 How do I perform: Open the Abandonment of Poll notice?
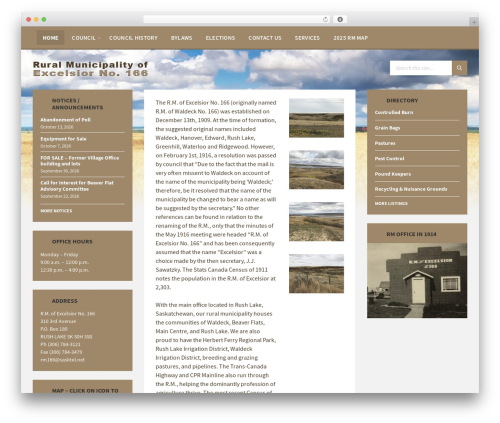click(65, 120)
